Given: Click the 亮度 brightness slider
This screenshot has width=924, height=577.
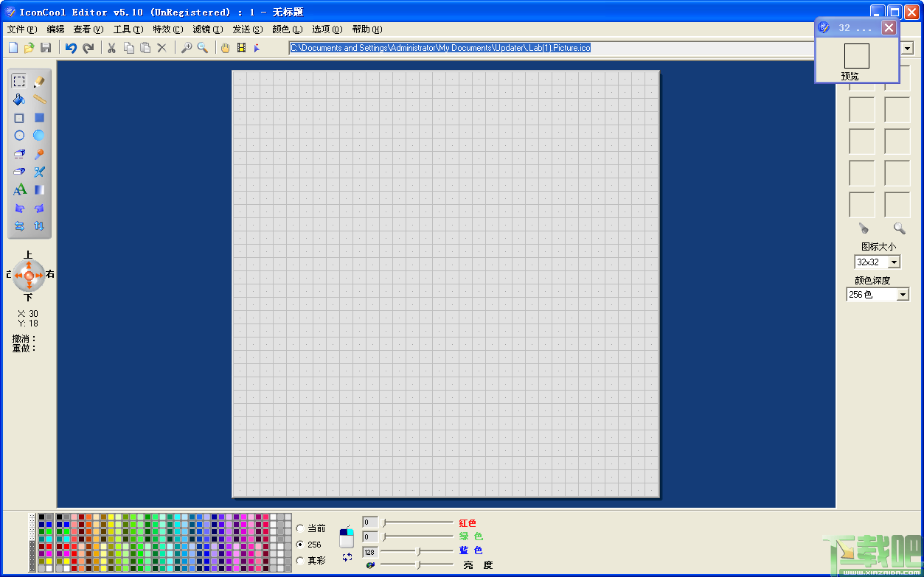Looking at the screenshot, I should click(418, 565).
